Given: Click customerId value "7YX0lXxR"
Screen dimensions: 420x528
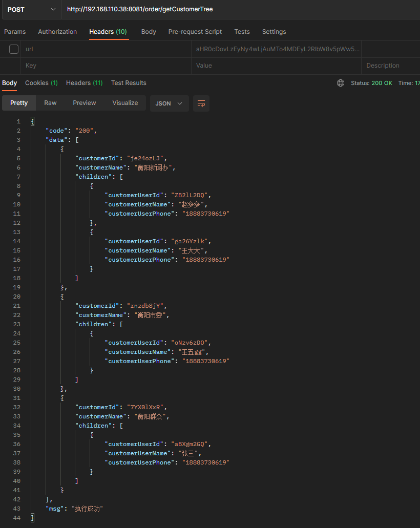Looking at the screenshot, I should 145,407.
